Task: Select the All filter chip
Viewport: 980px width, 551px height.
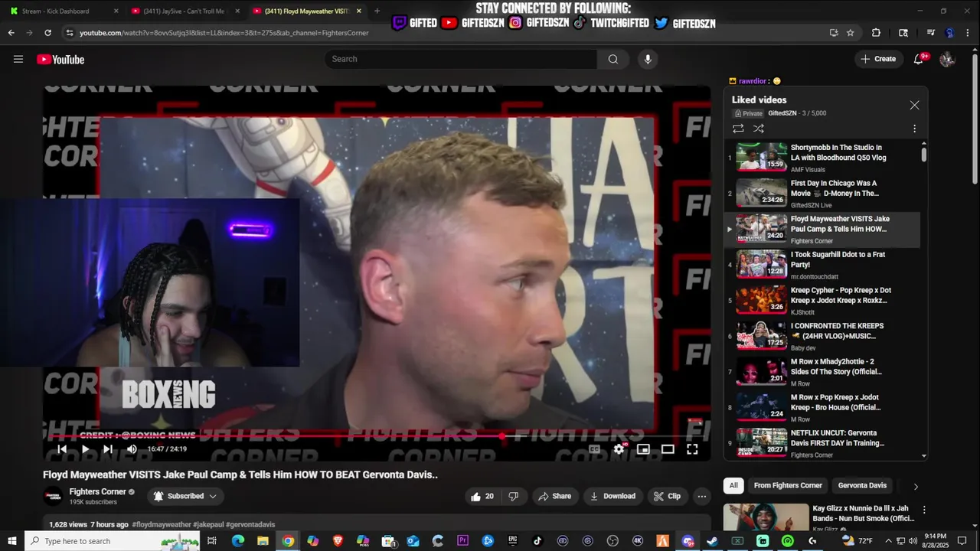Action: click(733, 485)
